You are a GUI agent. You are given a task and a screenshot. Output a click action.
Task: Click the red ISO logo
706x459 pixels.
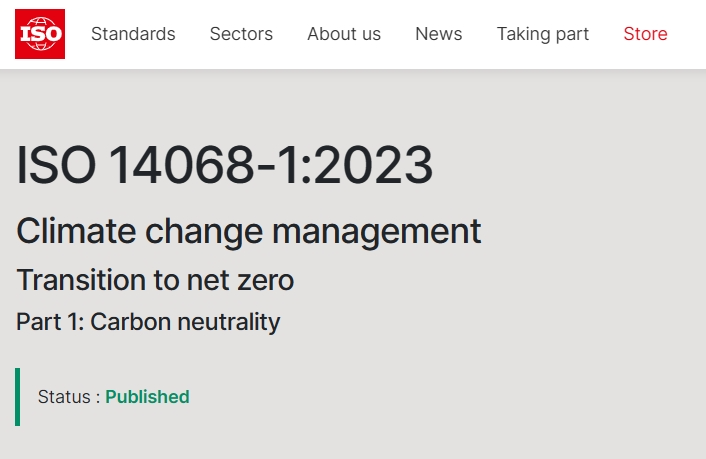(x=40, y=34)
